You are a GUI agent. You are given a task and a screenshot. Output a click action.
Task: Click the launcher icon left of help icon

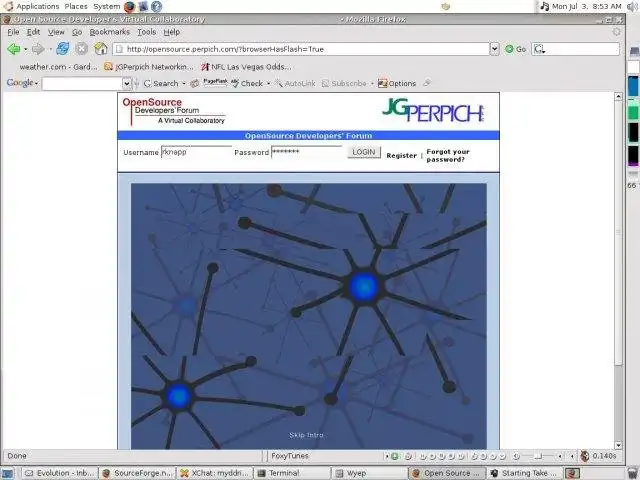[143, 6]
